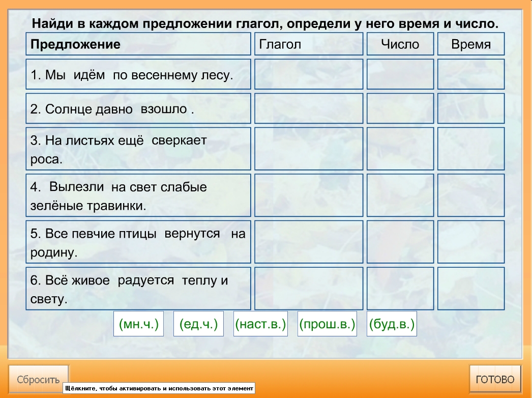Click the Время cell for sentence 5
The height and width of the screenshot is (398, 532).
[471, 242]
